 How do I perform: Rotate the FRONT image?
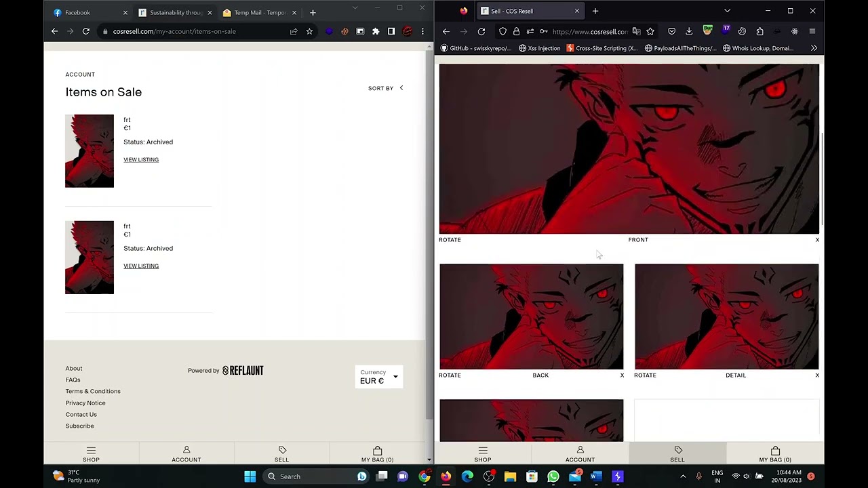pos(450,239)
